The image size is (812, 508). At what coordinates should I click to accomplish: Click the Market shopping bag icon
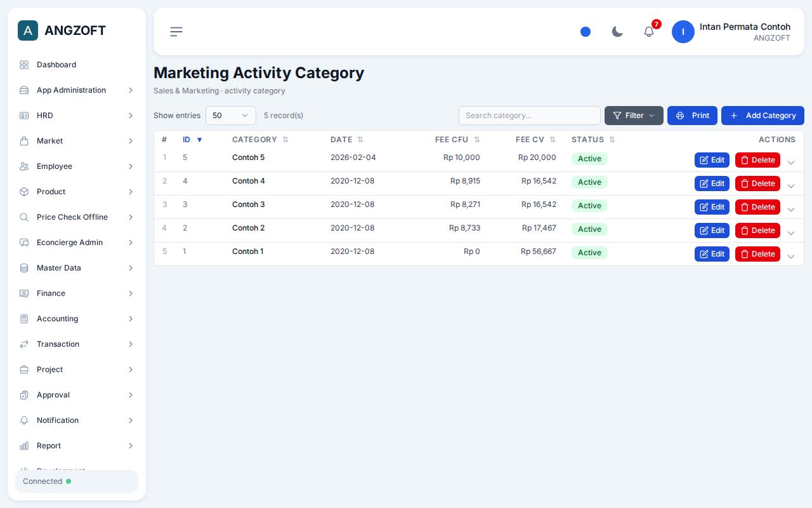(x=24, y=141)
